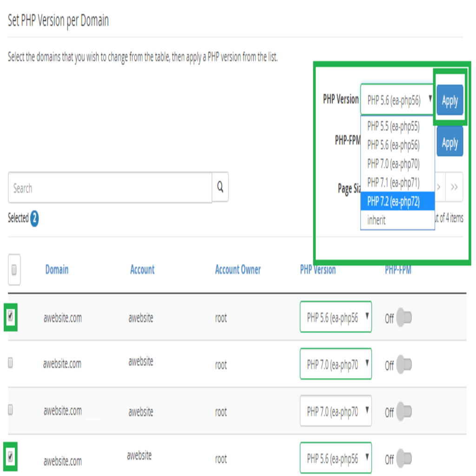476x476 pixels.
Task: Turn on PHP-FPM toggle in last row
Action: pyautogui.click(x=404, y=458)
